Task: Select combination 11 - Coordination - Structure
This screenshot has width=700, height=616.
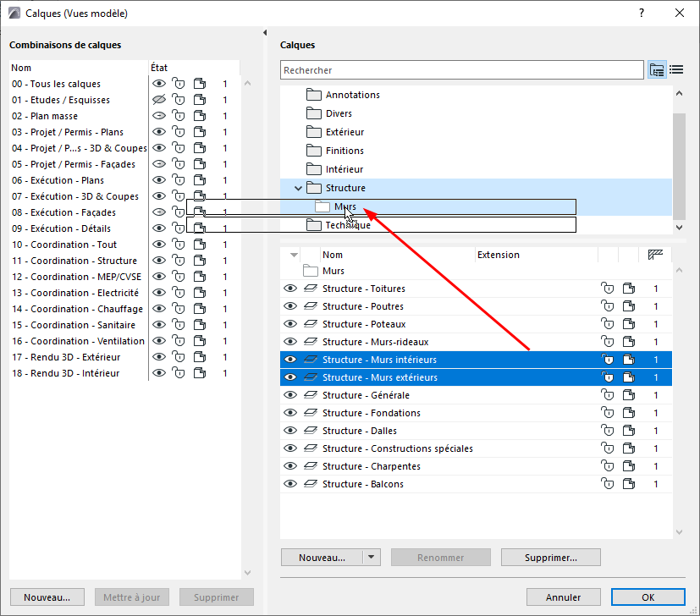Action: tap(75, 261)
